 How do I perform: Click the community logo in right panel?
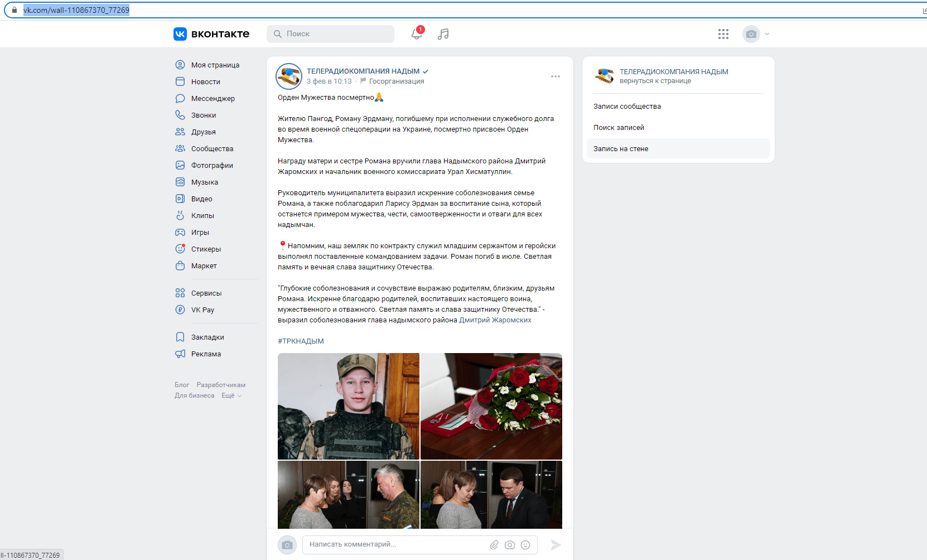[x=604, y=76]
